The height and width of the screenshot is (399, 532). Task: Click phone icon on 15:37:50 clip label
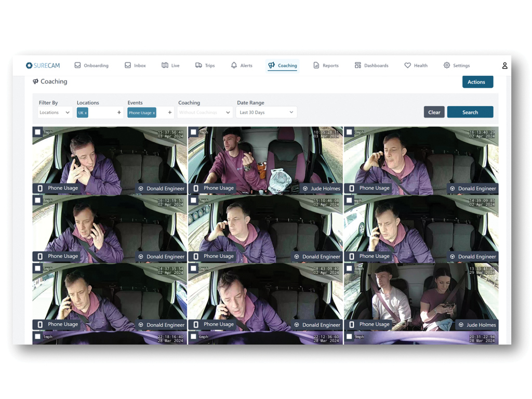40,188
